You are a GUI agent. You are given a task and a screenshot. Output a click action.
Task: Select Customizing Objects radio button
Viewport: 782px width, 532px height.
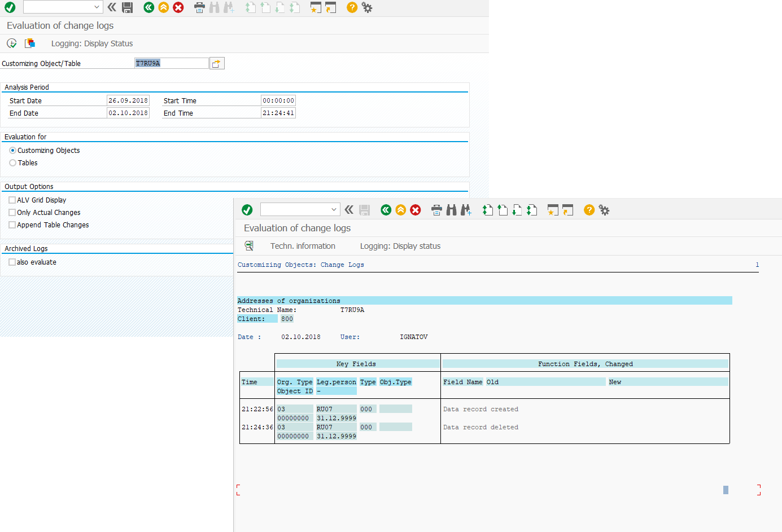coord(12,151)
